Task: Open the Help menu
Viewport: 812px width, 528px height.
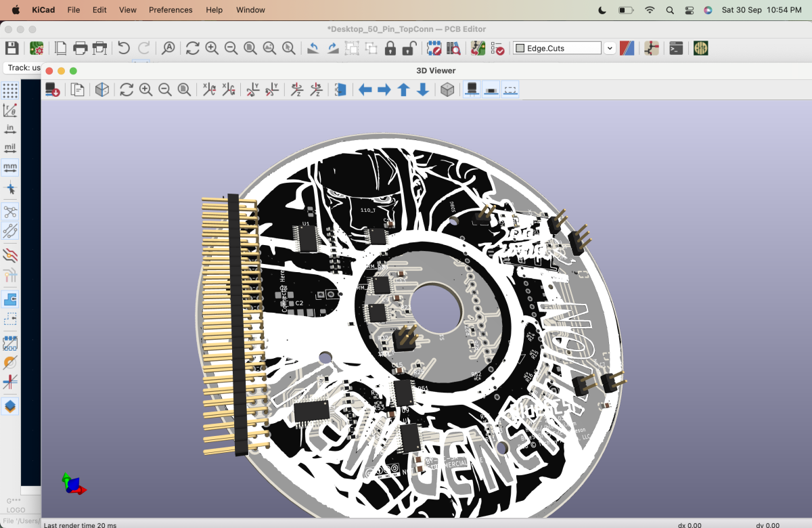Action: click(214, 10)
